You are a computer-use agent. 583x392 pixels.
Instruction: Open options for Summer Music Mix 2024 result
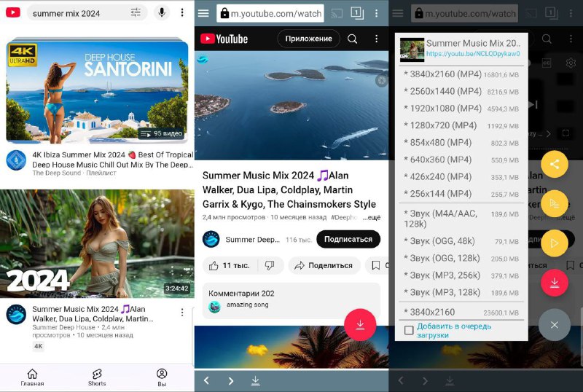click(x=182, y=312)
